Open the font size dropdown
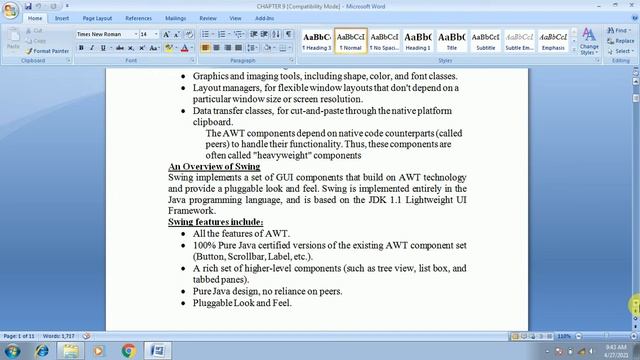 coord(156,34)
